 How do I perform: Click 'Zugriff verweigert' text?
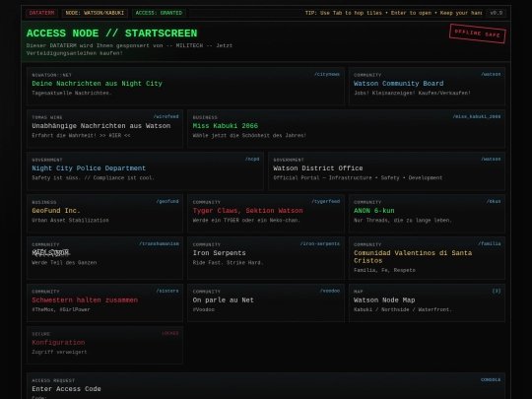(59, 352)
